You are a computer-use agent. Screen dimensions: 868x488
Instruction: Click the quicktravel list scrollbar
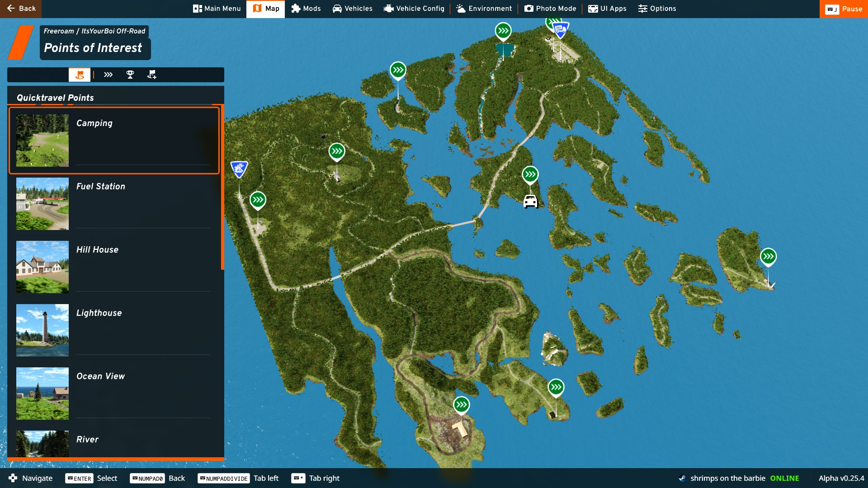tap(222, 188)
